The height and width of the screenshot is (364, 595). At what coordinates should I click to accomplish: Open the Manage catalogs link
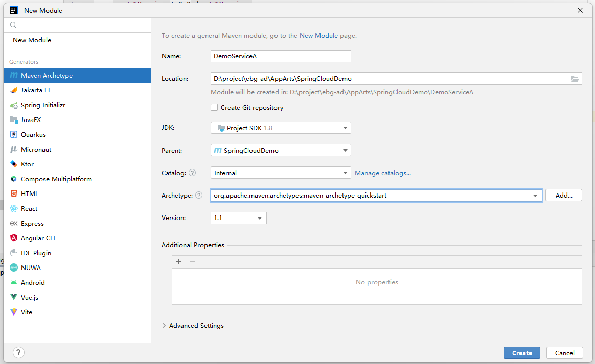click(x=383, y=173)
